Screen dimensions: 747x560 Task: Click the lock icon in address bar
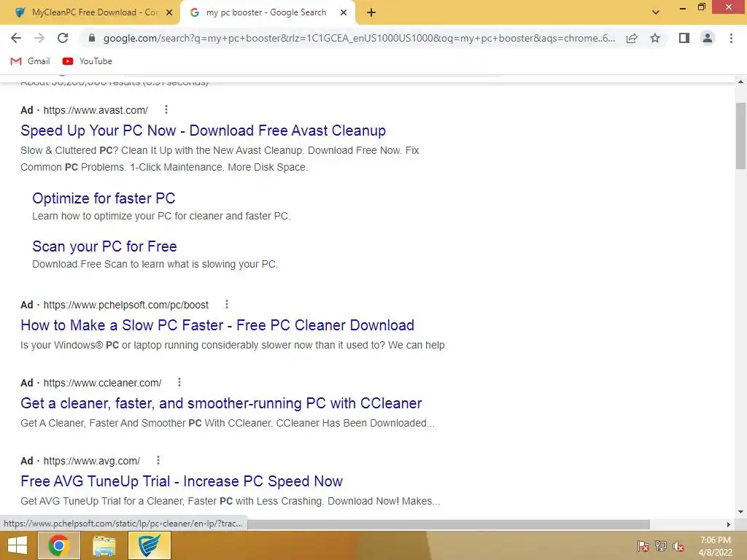[x=92, y=38]
